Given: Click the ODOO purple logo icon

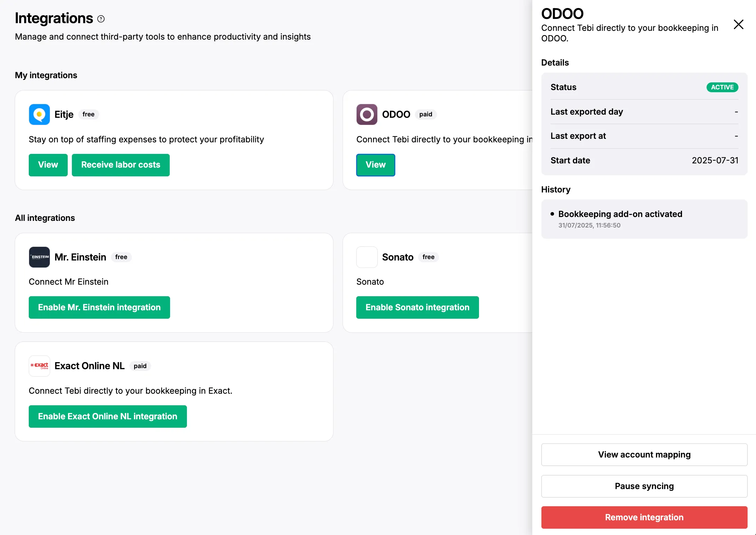Looking at the screenshot, I should pos(367,114).
